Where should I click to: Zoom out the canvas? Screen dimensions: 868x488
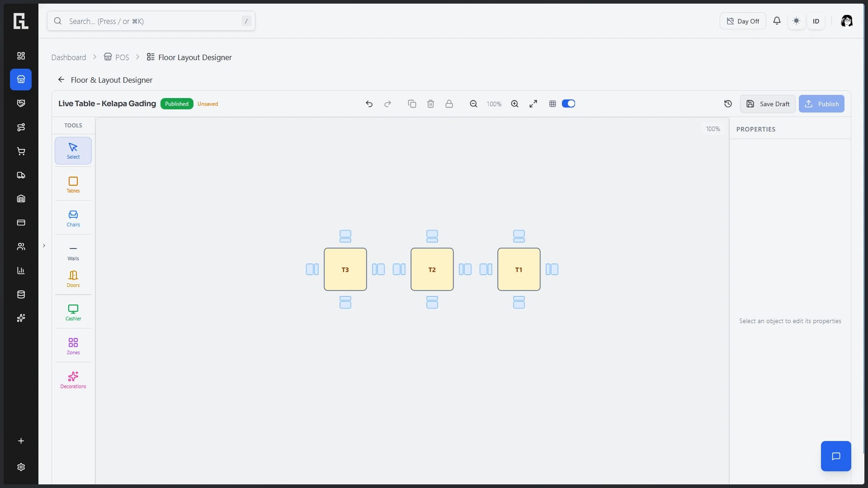click(x=473, y=104)
